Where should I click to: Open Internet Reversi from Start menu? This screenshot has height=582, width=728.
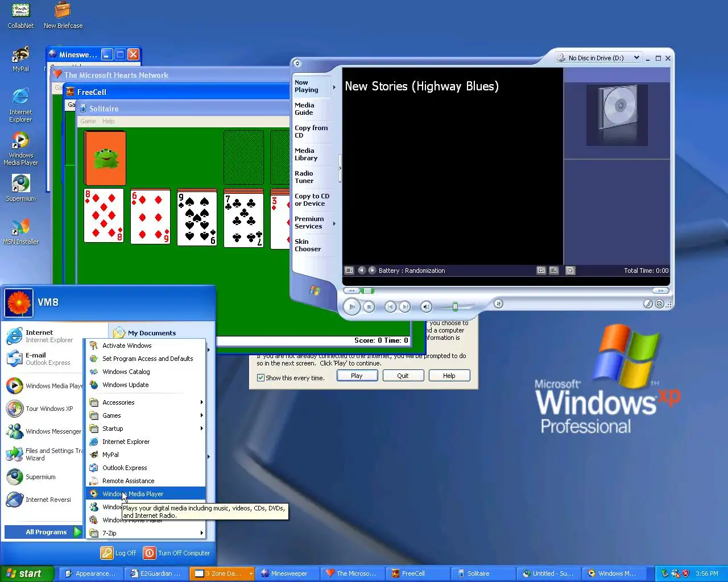pos(43,500)
